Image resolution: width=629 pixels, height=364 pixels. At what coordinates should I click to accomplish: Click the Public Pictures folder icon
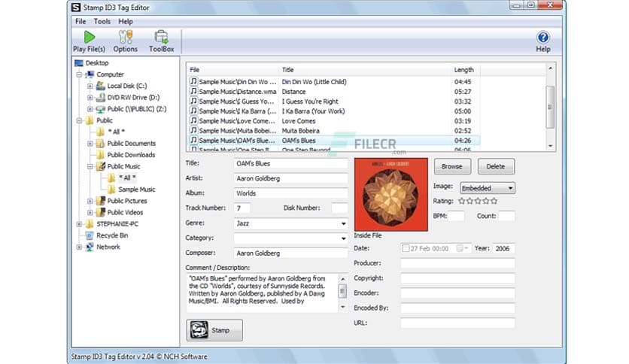[101, 201]
